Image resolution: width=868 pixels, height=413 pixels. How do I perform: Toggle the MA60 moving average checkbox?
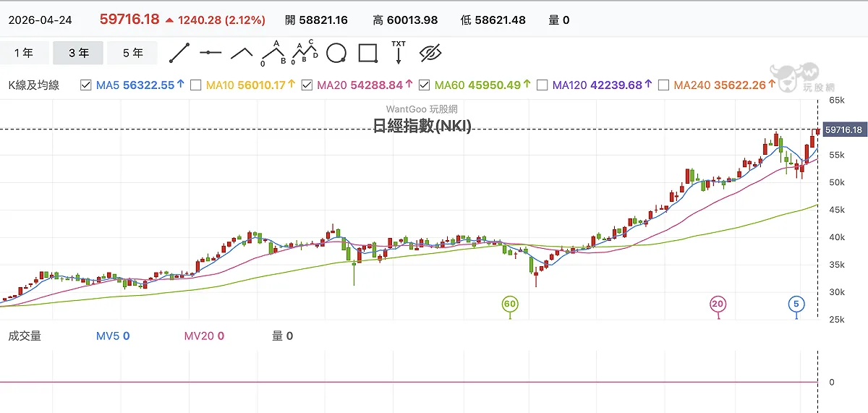(424, 85)
